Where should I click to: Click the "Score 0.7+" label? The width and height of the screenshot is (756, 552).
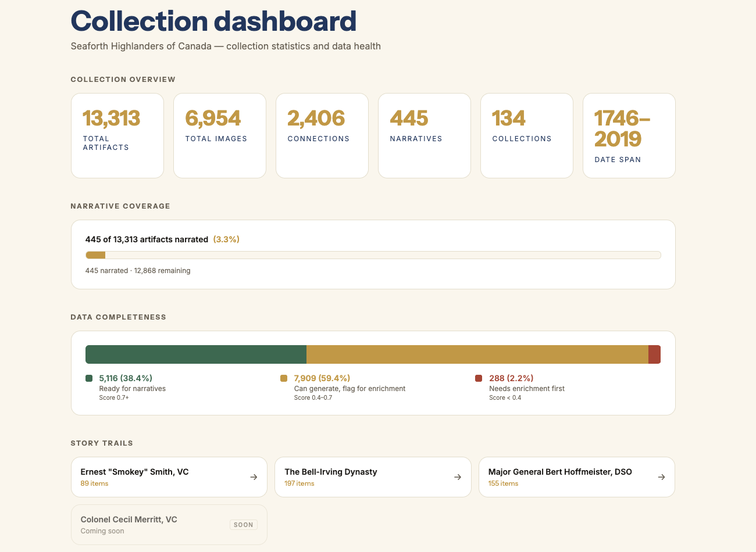pyautogui.click(x=114, y=398)
